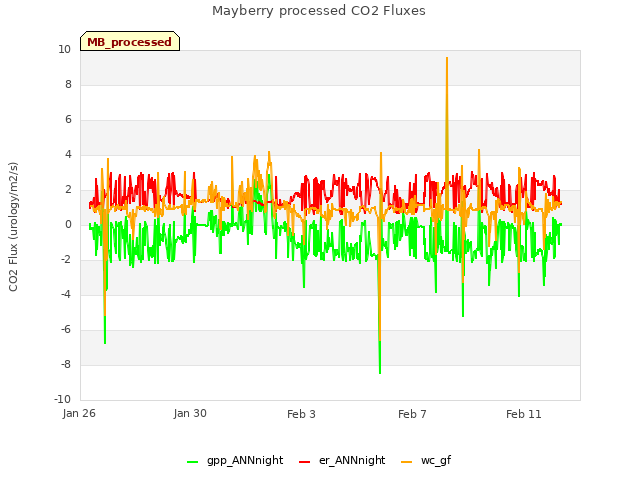640x480 pixels.
Task: Click the y-axis value 2
Action: 68,190
